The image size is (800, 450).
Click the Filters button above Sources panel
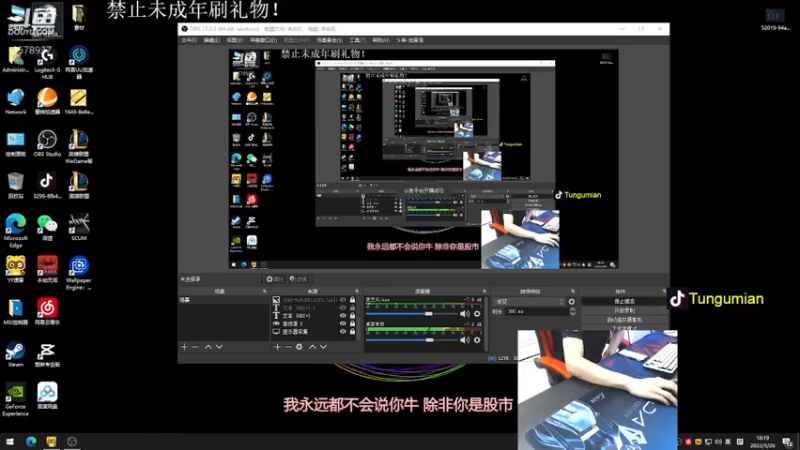click(x=298, y=279)
